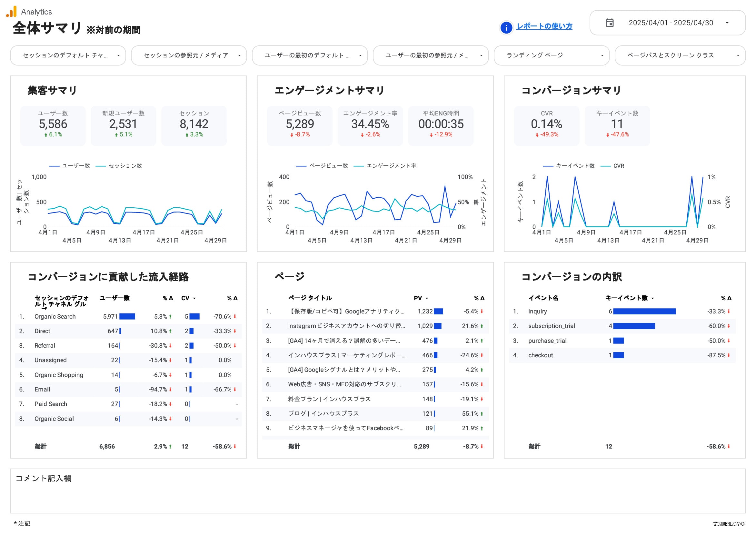Open the ランディング ページ filter dropdown
756x534 pixels.
[552, 55]
